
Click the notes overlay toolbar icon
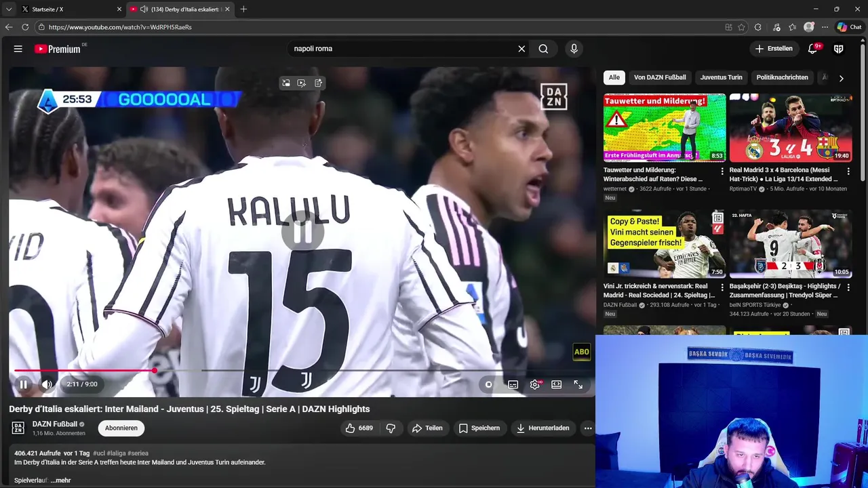pos(319,83)
